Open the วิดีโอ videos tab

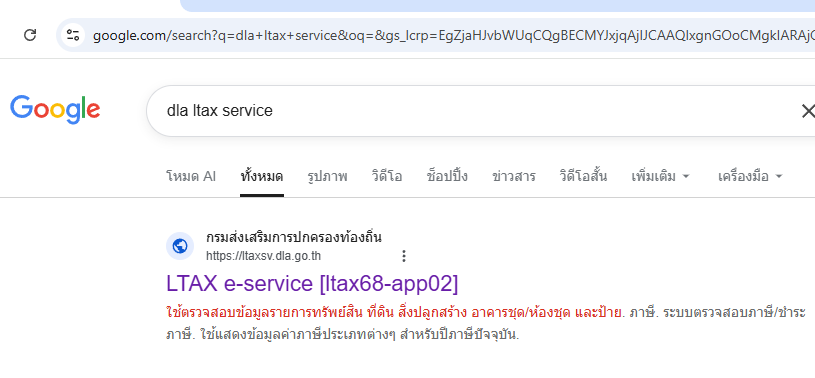(x=387, y=176)
